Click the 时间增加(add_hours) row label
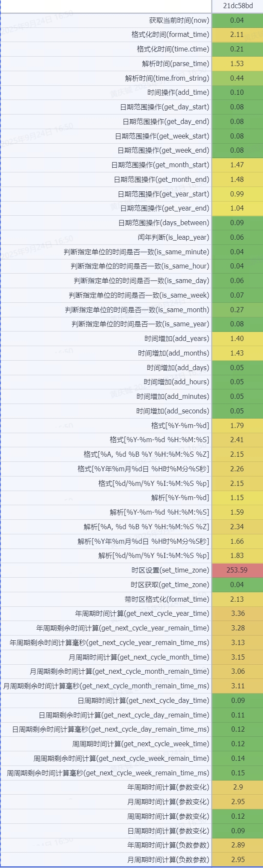Screen dimensions: 263x868 click(x=176, y=382)
